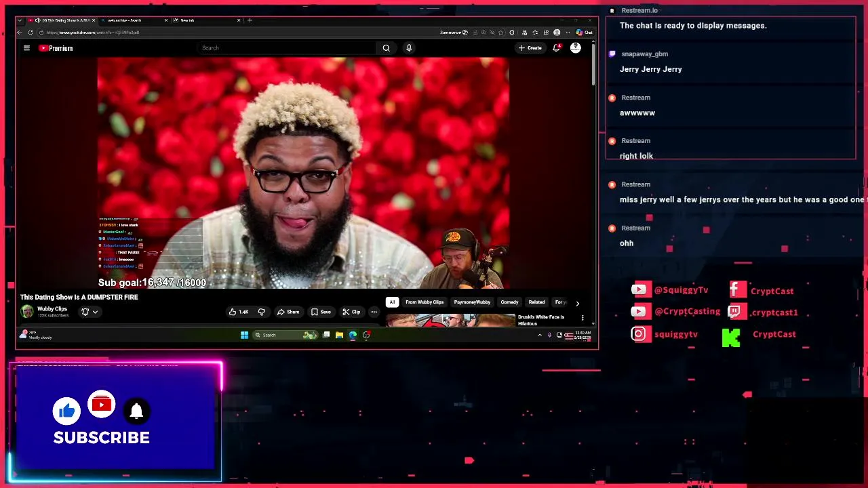Open Task View from the taskbar
Image resolution: width=868 pixels, height=488 pixels.
[x=326, y=335]
